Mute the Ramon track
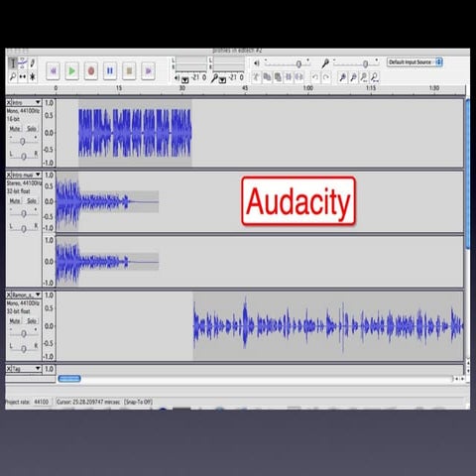The image size is (476, 476). tap(15, 321)
